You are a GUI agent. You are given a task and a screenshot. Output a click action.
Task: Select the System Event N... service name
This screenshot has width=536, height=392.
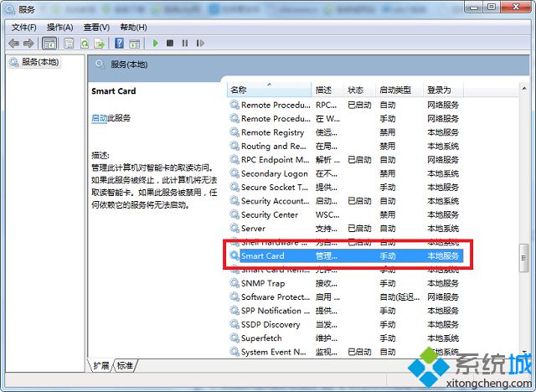point(274,352)
